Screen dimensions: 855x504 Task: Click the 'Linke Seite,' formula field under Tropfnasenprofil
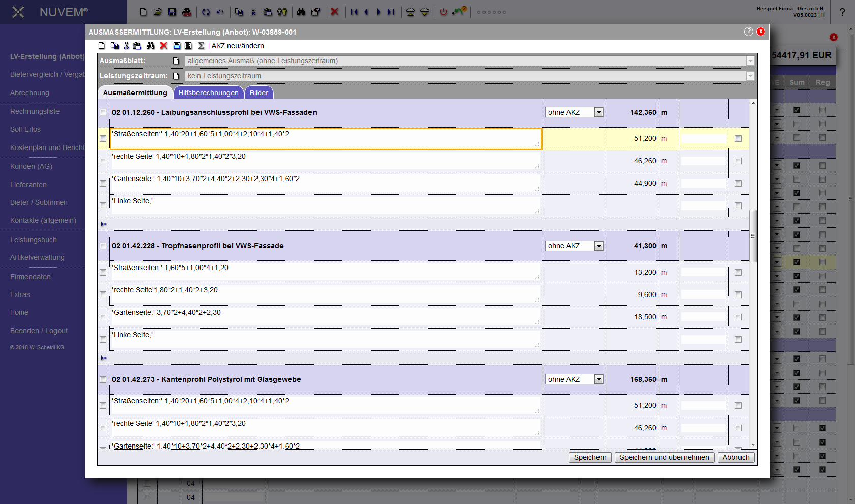click(326, 340)
